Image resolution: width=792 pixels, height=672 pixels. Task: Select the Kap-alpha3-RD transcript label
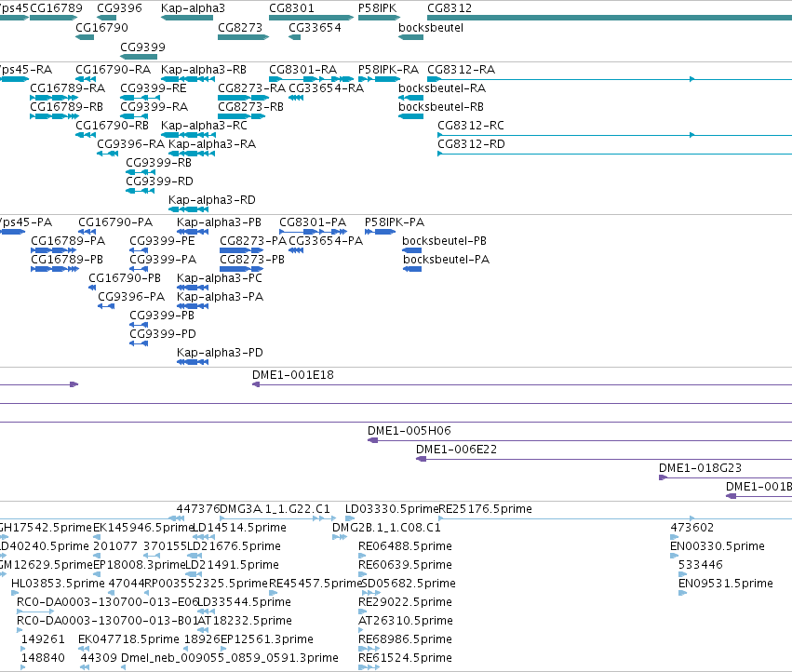212,199
